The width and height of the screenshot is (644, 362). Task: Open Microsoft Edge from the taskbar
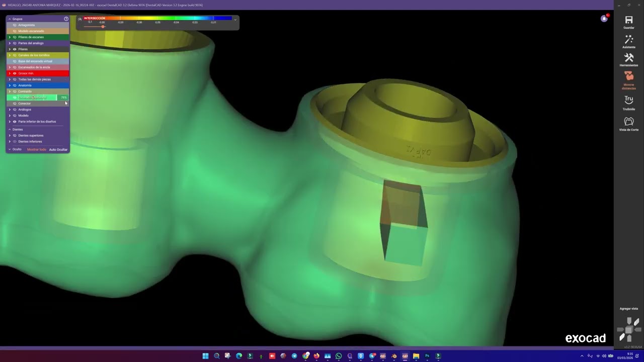click(x=239, y=356)
